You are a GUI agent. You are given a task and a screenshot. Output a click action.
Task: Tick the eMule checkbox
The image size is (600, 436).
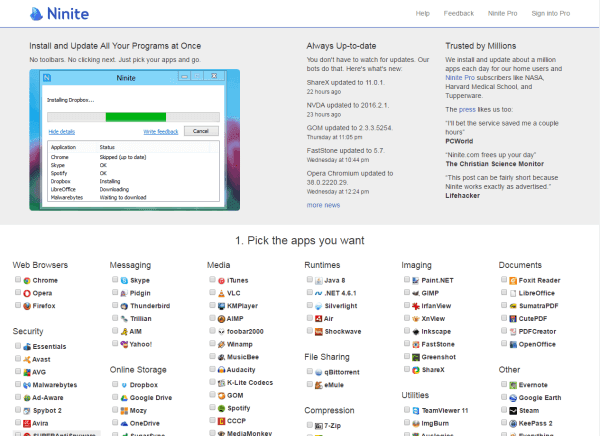310,384
